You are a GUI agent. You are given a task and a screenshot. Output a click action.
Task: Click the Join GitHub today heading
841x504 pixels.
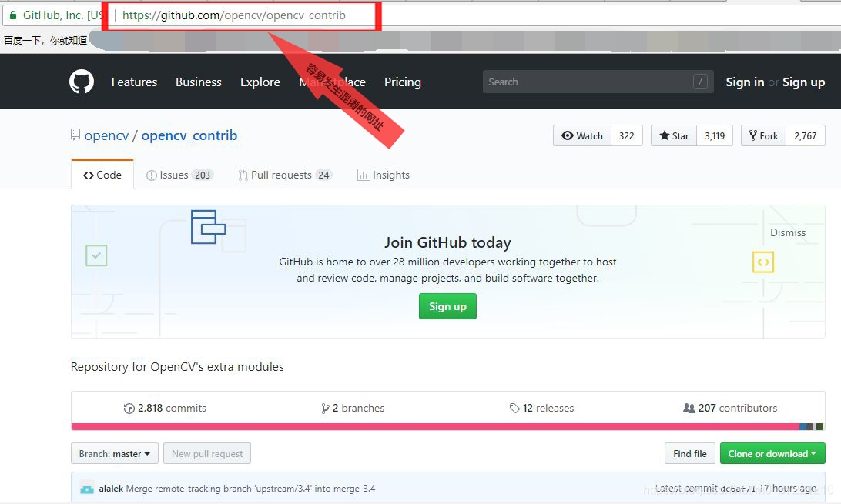tap(447, 242)
